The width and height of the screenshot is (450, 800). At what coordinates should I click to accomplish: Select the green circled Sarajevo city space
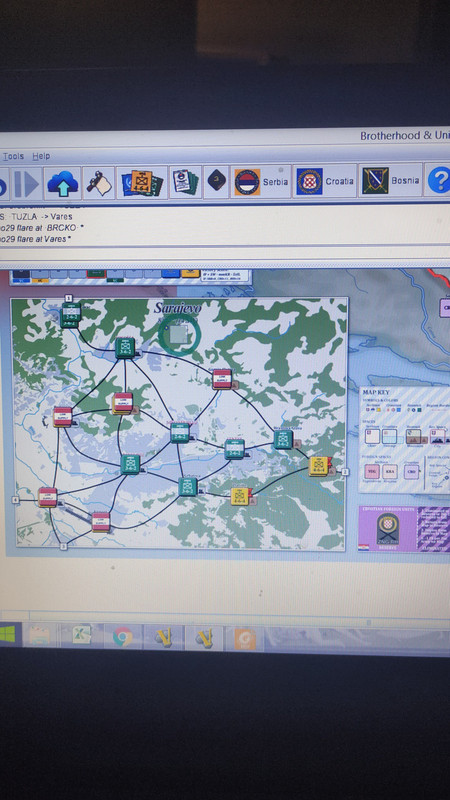tap(179, 334)
